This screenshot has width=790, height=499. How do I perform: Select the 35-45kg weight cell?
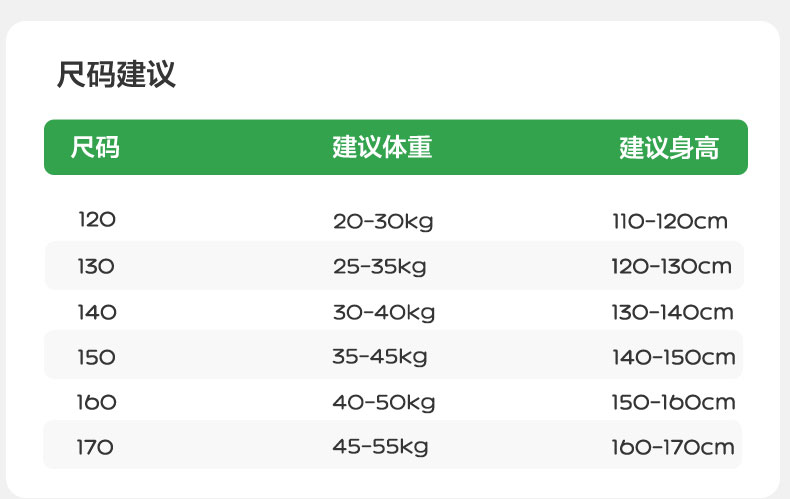click(380, 357)
